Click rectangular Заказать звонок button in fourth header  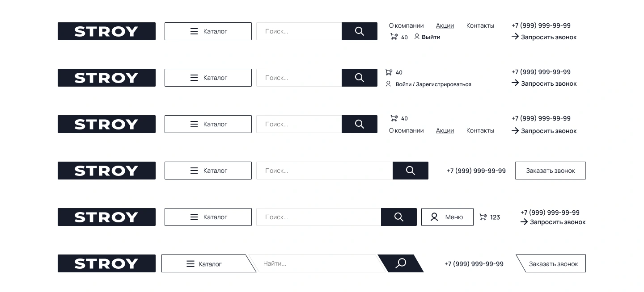click(551, 171)
